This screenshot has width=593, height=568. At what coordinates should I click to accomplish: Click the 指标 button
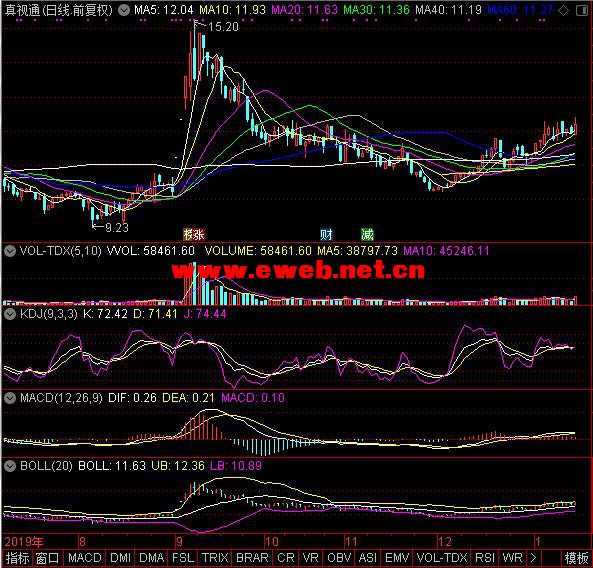pyautogui.click(x=17, y=558)
